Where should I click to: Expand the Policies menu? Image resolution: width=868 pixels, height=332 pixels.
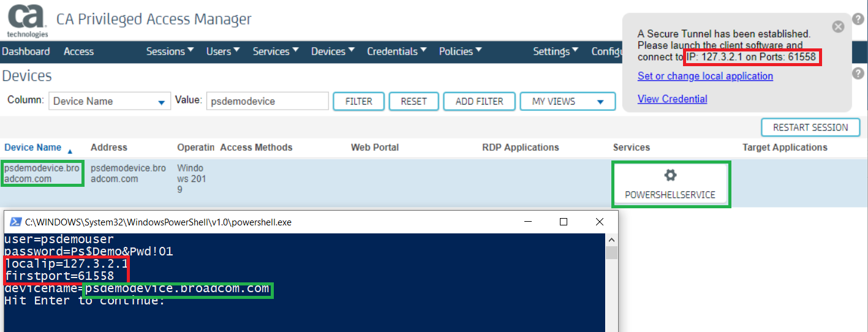[460, 51]
